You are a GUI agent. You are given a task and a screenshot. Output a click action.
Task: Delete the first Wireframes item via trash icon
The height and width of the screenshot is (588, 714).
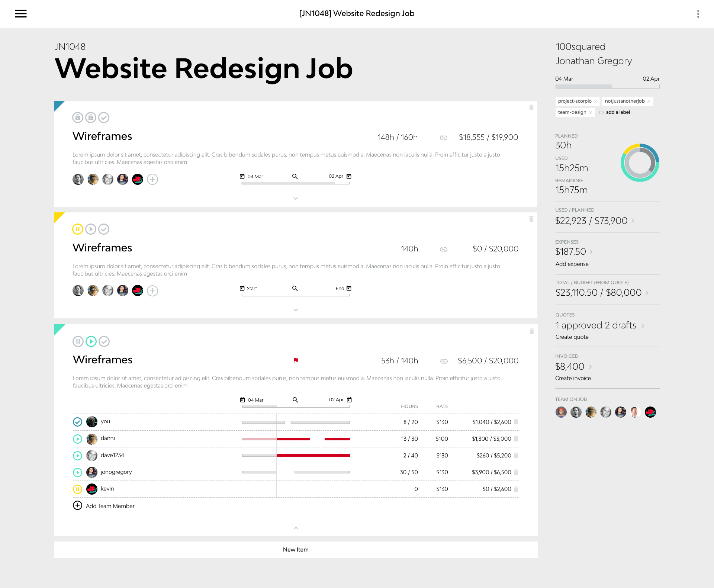click(531, 107)
